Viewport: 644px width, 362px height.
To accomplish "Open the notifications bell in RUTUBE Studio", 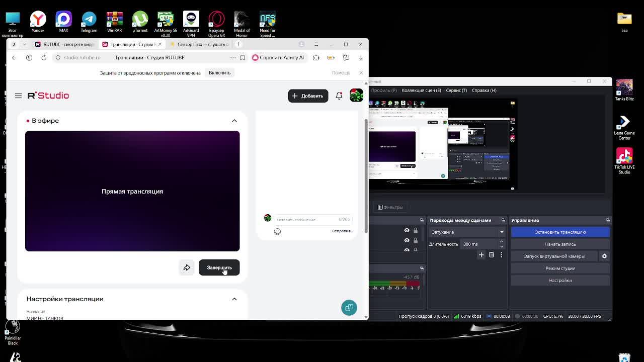I will (339, 96).
